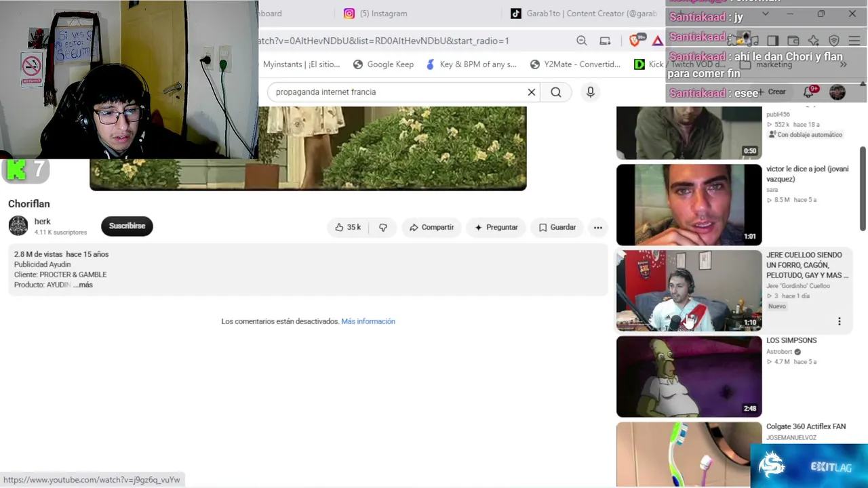Open the Key & BPM bookmark
This screenshot has width=868, height=488.
[x=471, y=64]
